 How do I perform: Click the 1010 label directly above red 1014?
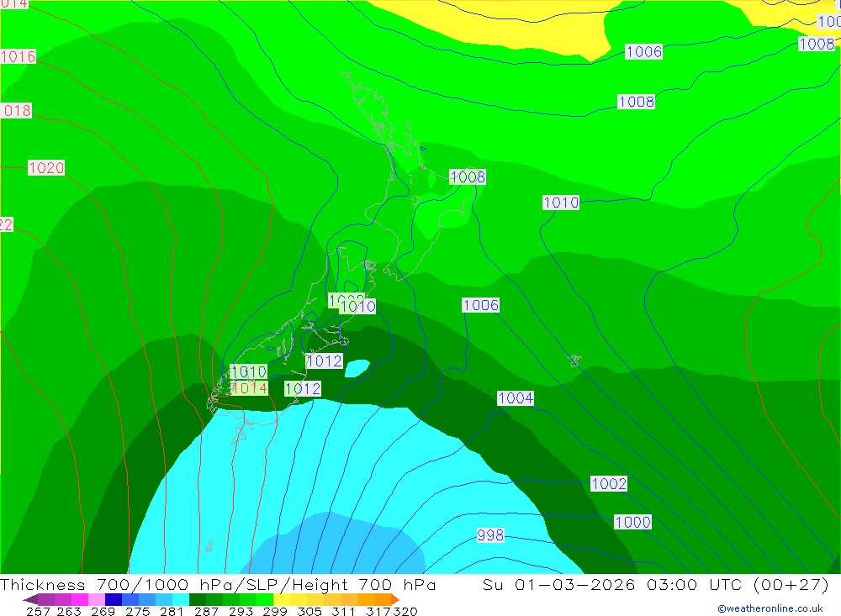tap(249, 371)
